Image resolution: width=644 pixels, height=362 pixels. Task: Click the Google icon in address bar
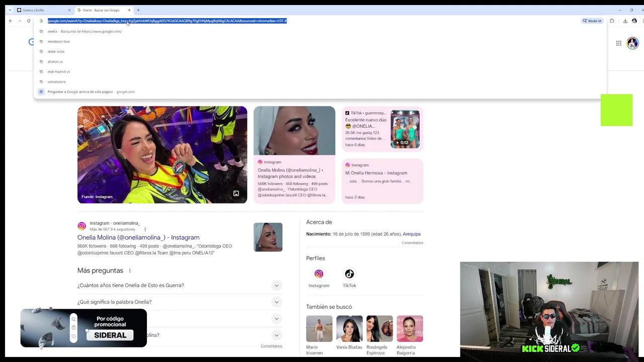pos(41,21)
